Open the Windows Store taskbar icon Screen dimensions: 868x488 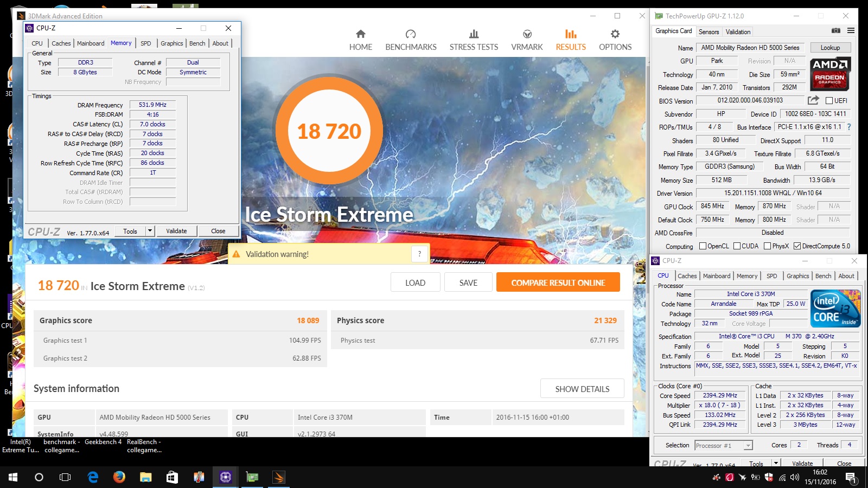(x=173, y=477)
